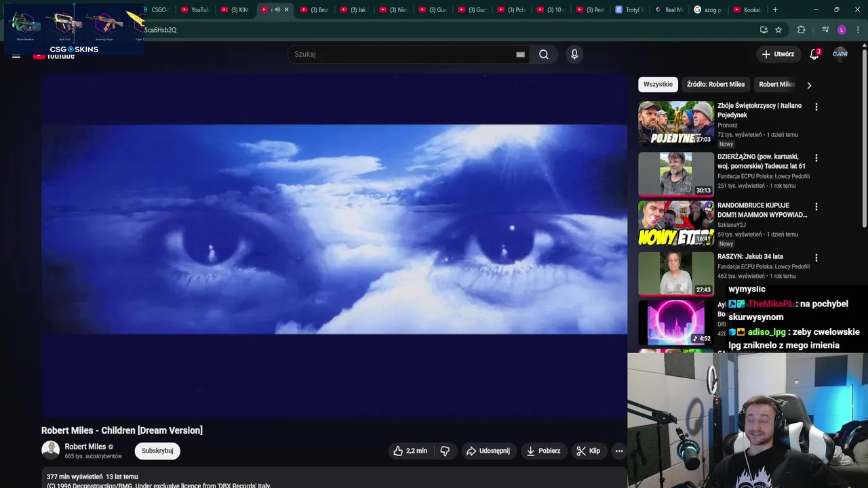Click the Subskrybuj button
The width and height of the screenshot is (868, 488).
click(157, 451)
